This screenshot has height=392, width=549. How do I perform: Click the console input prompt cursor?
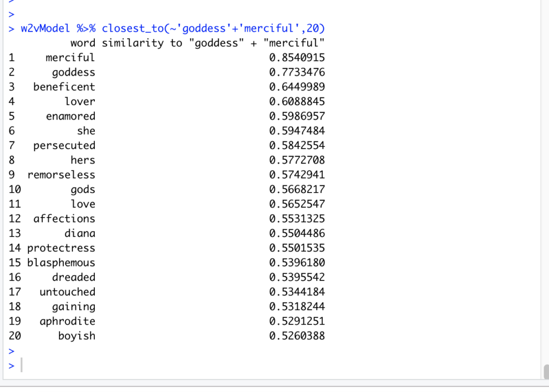point(21,366)
